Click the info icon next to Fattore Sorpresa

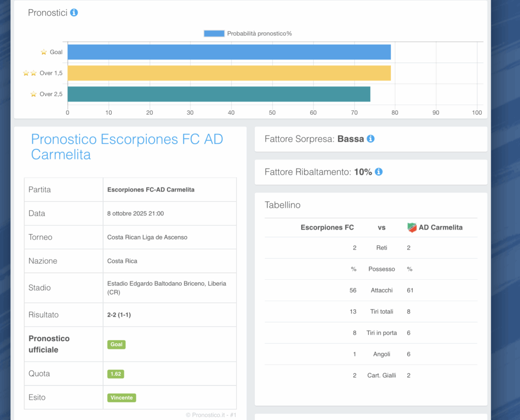[371, 139]
